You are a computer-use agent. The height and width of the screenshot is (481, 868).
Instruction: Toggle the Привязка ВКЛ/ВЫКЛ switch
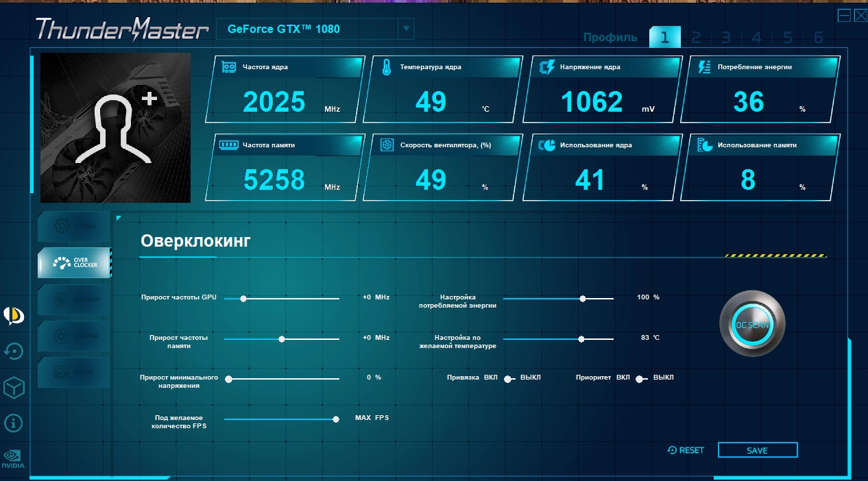(509, 379)
